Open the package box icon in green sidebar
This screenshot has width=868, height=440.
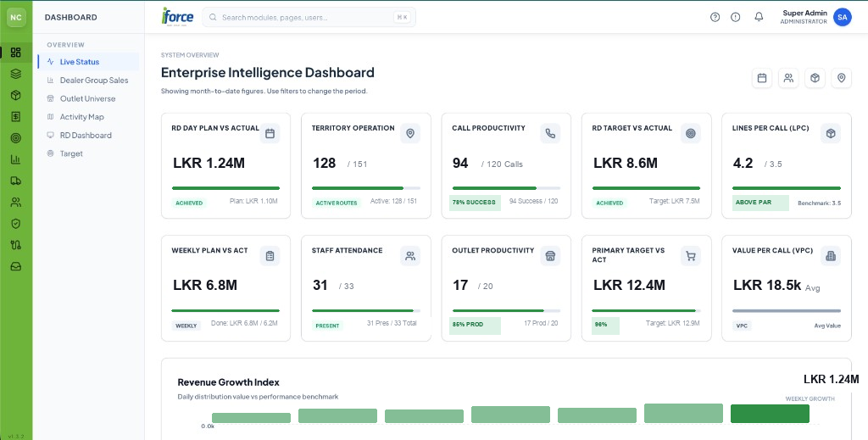(x=15, y=95)
